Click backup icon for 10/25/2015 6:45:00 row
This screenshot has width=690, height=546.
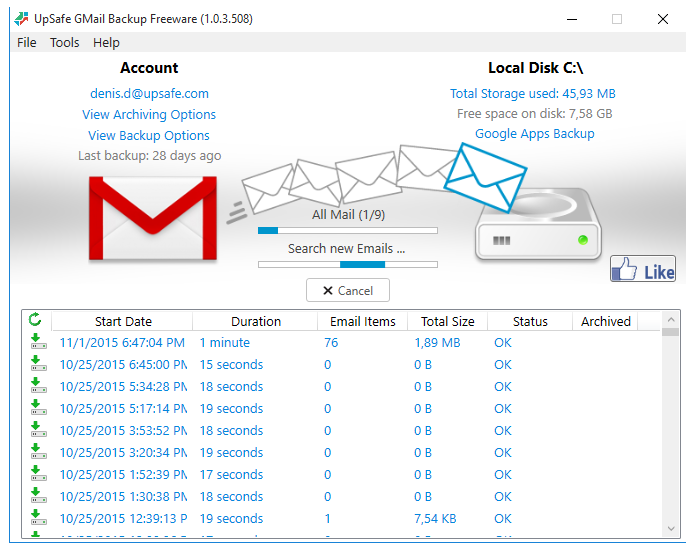click(38, 363)
